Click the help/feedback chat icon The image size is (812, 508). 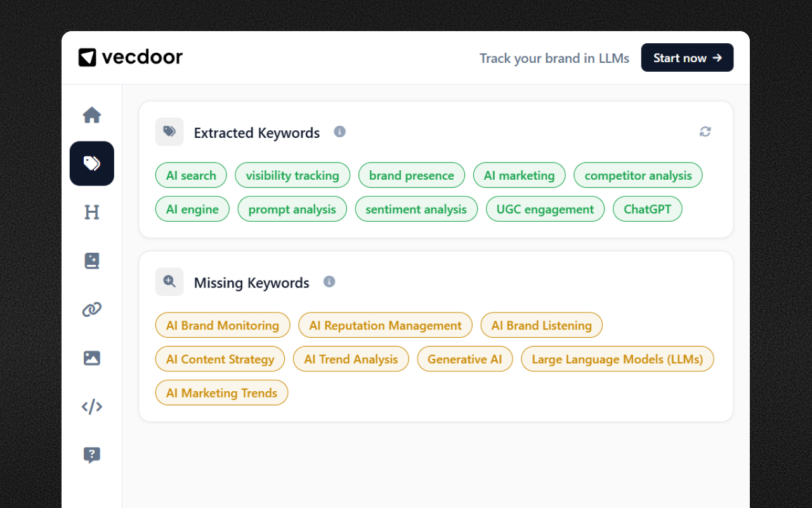91,455
